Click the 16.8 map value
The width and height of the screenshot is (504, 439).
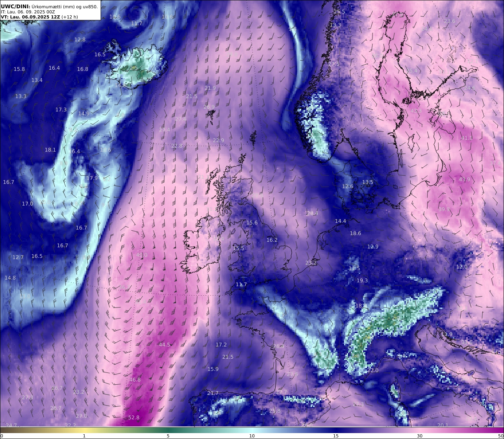click(x=83, y=69)
